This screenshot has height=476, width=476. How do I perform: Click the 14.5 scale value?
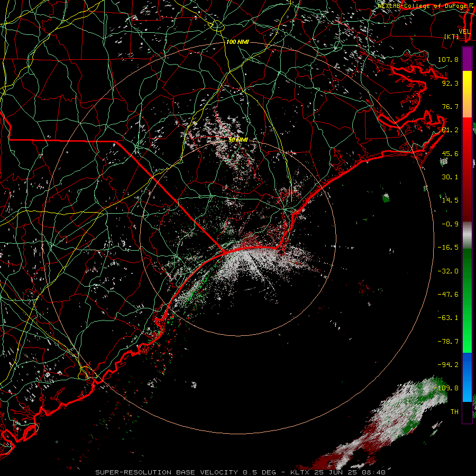point(450,200)
